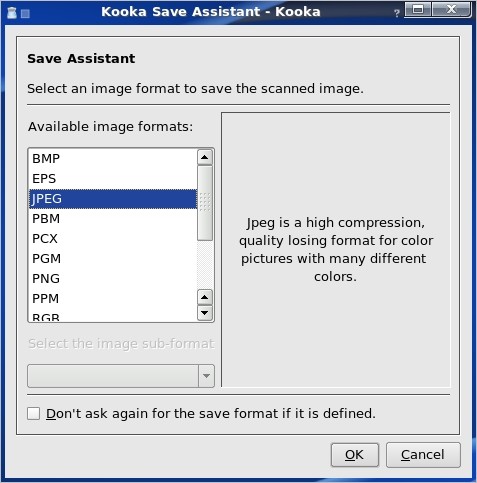Click the format list scrollbar handle
This screenshot has height=483, width=477.
205,203
